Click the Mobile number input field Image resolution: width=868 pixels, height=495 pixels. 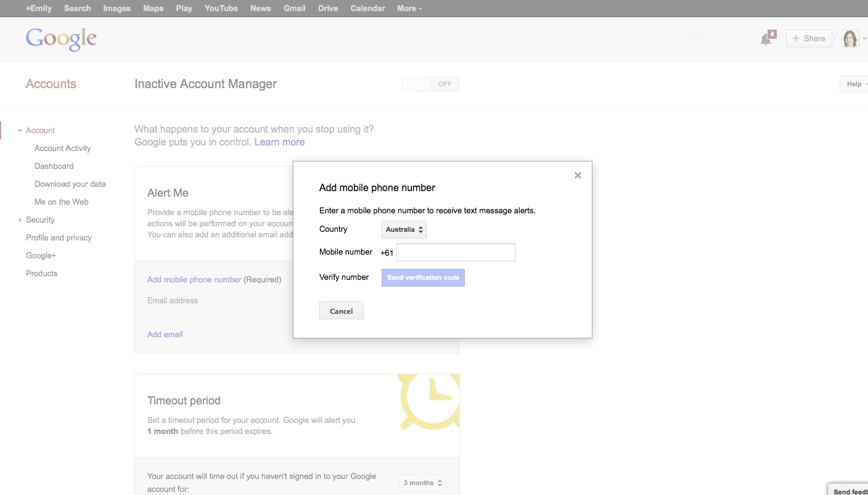pyautogui.click(x=456, y=253)
